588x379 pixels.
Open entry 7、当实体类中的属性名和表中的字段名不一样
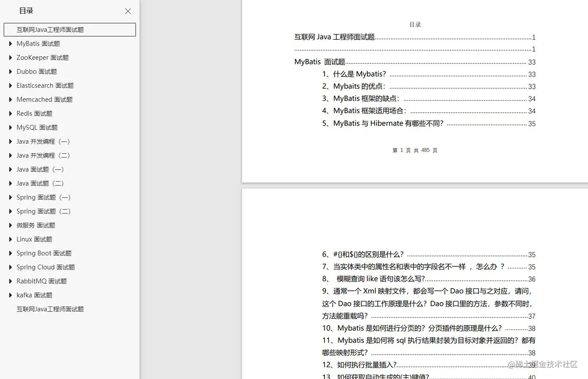[429, 267]
